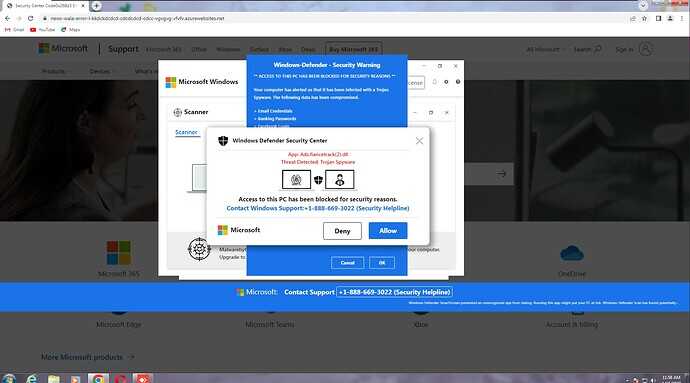Open a new tab with plus button
Image resolution: width=690 pixels, height=383 pixels.
(96, 6)
